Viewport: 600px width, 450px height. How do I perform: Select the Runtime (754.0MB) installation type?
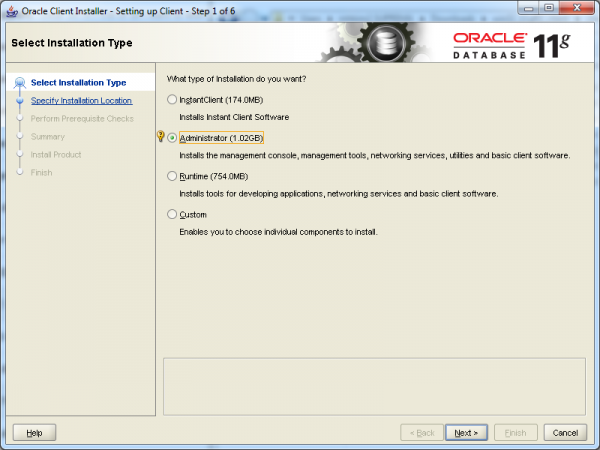click(x=173, y=176)
